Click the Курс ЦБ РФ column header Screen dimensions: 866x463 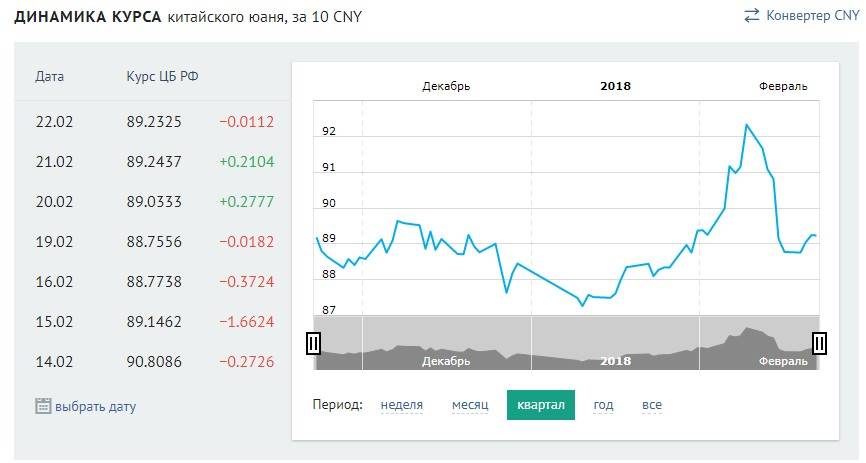click(162, 77)
